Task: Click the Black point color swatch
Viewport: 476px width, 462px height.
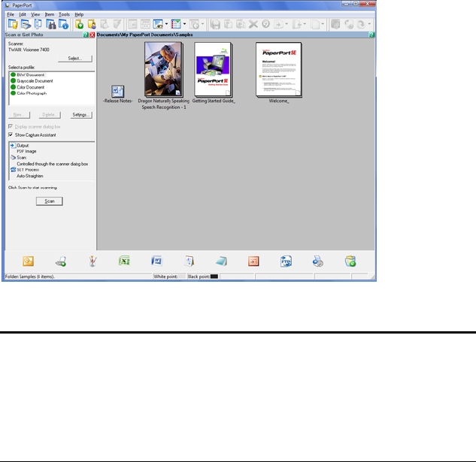Action: click(x=214, y=277)
